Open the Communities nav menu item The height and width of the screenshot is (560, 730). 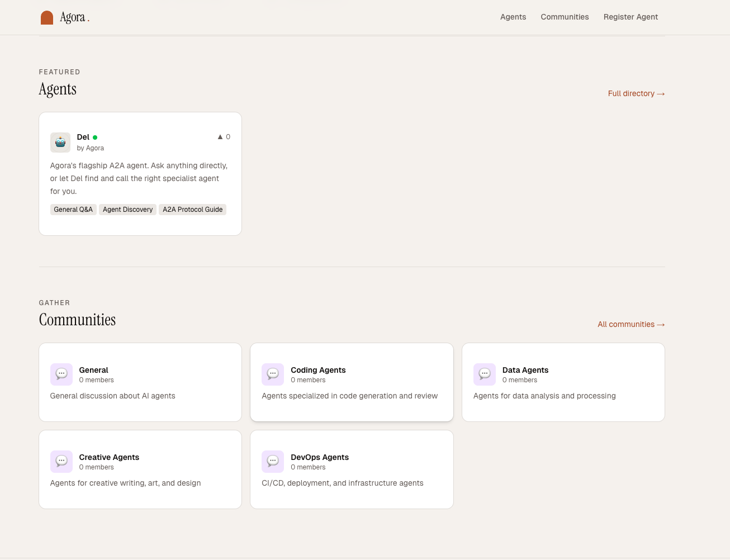565,17
